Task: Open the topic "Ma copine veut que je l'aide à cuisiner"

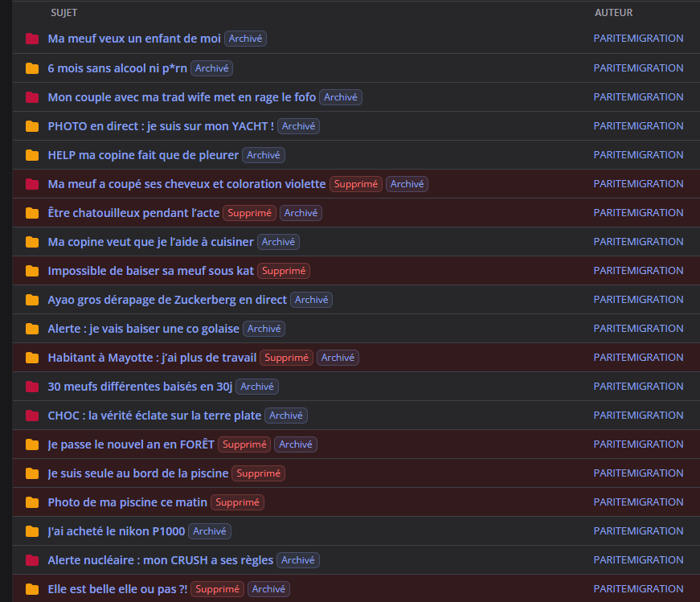Action: [150, 242]
